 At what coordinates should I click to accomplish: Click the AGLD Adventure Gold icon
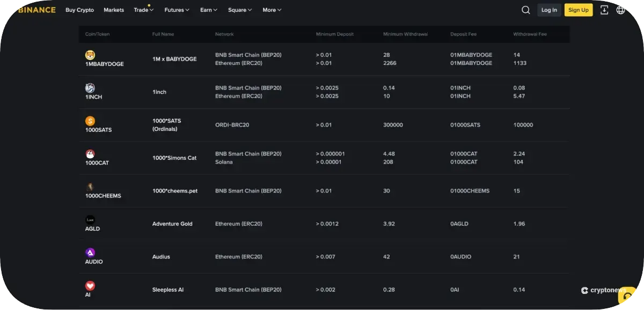[90, 220]
